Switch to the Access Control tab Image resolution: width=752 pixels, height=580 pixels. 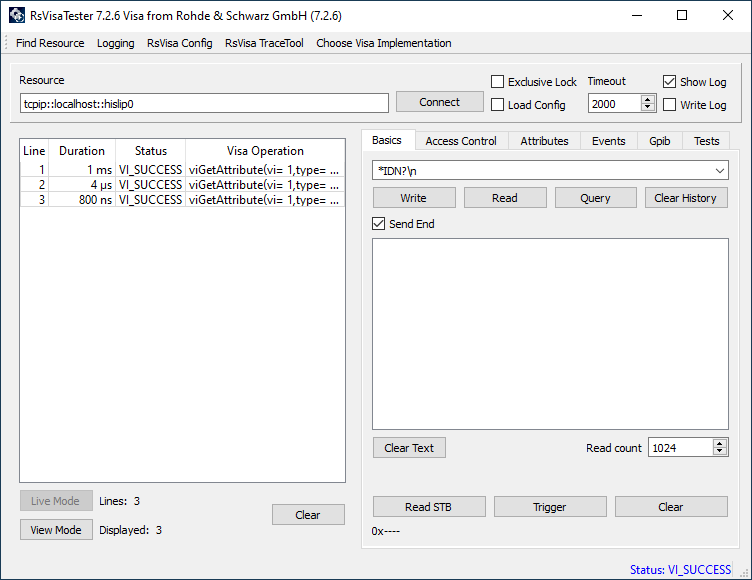(461, 141)
